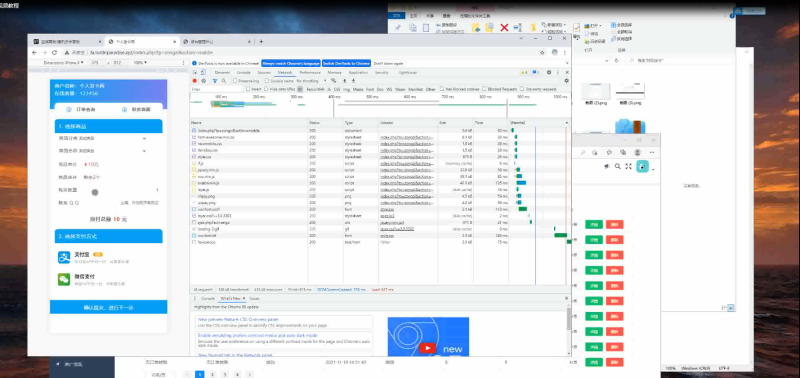Click the WeChat Pay logo icon

point(64,279)
